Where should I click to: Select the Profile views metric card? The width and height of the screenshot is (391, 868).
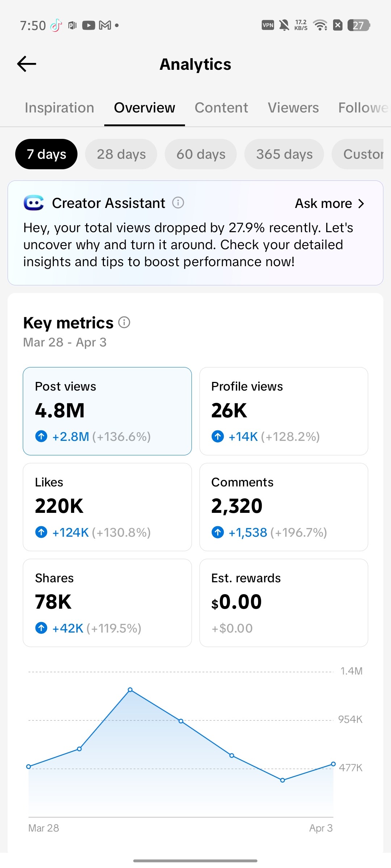(x=284, y=411)
